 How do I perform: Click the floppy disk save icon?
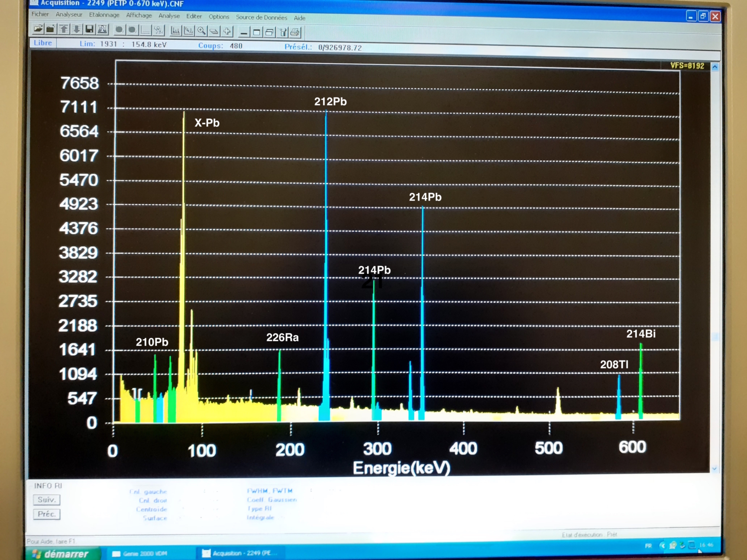click(x=90, y=30)
